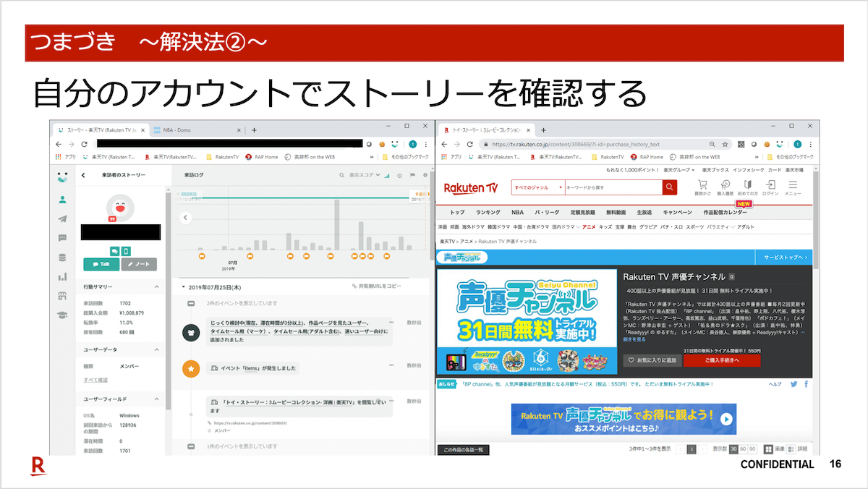The height and width of the screenshot is (489, 868).
Task: Collapse the 2019年07月25日(木) date group
Action: (x=184, y=287)
